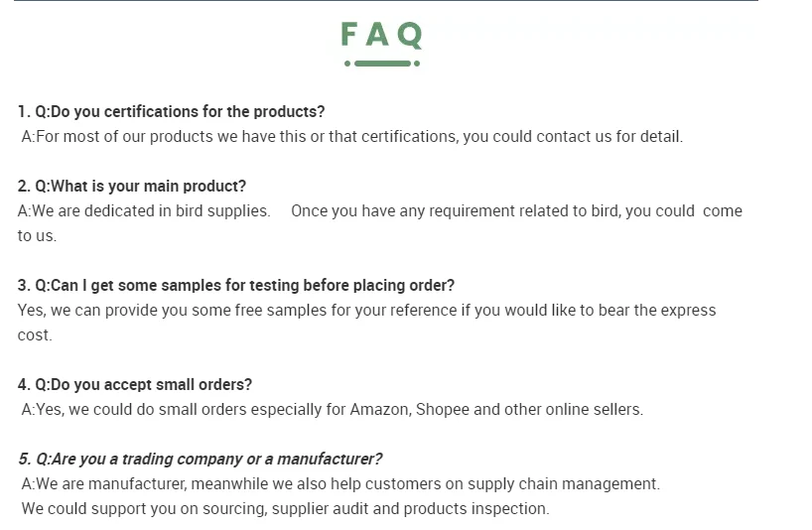Click the word 'cost.' ending answer three

tap(35, 334)
